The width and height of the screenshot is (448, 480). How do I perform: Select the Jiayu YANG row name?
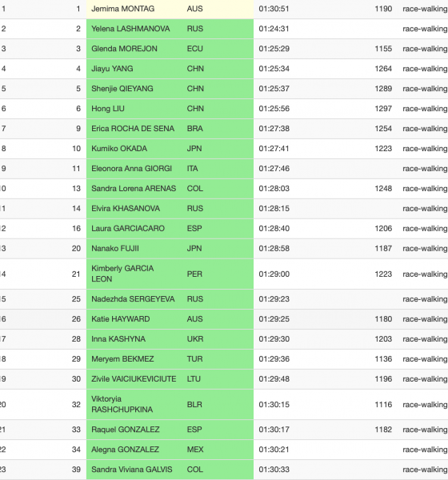pos(112,69)
